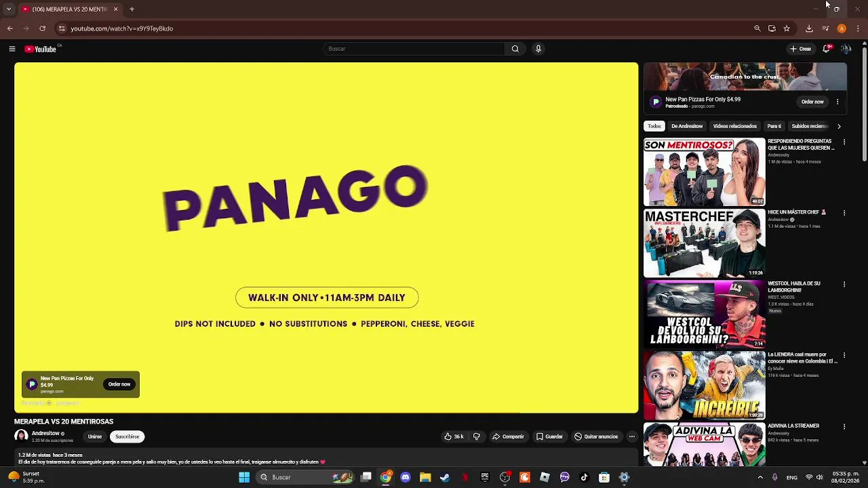Click the Quitar anuncios button
This screenshot has width=868, height=488.
[x=596, y=436]
